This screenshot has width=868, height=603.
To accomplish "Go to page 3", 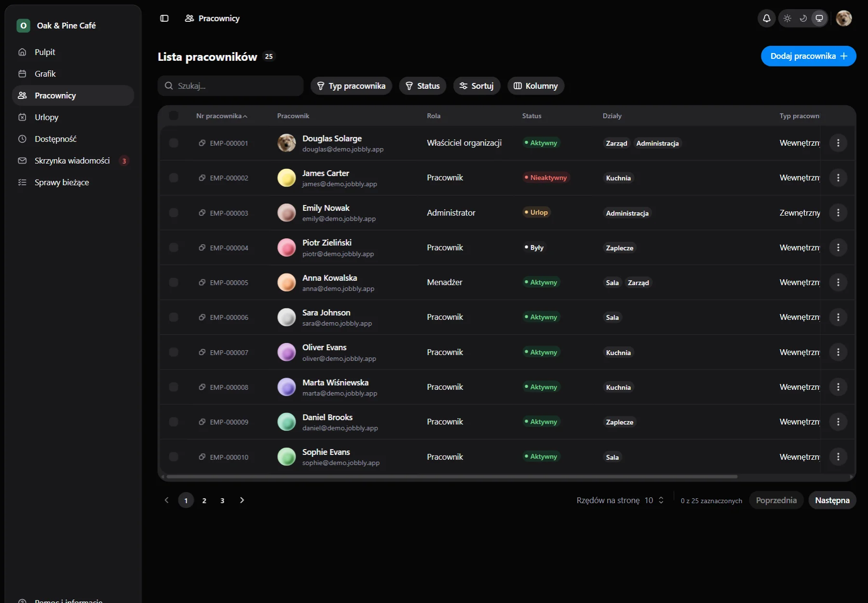I will [x=222, y=500].
